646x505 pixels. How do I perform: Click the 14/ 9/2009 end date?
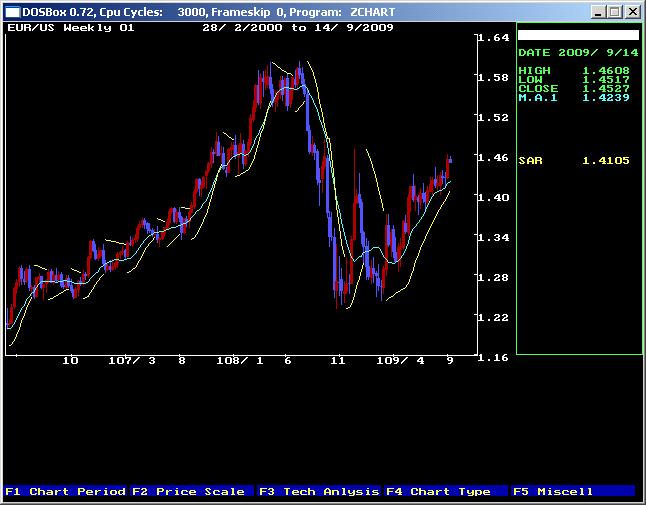point(354,28)
